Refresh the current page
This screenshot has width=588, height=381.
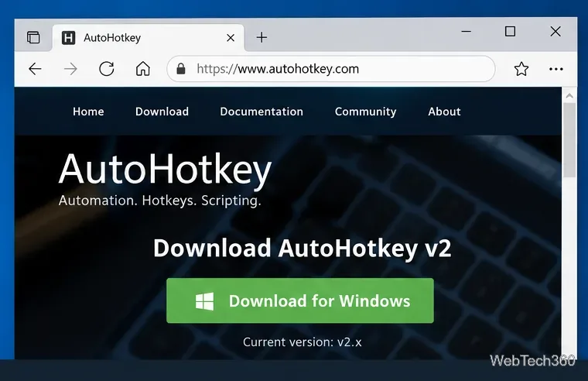point(107,69)
